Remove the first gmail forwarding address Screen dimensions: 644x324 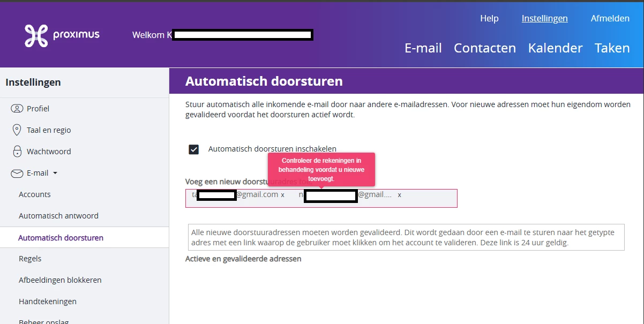[x=283, y=195]
